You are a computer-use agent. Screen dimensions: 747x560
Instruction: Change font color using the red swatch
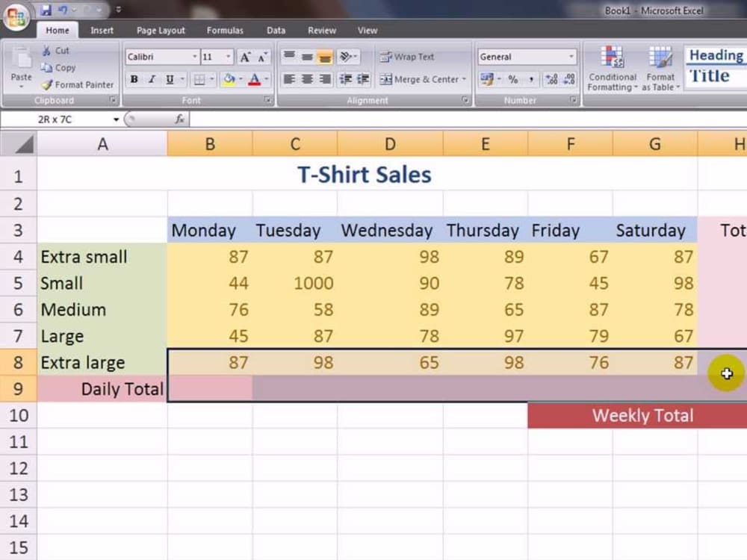[x=254, y=79]
